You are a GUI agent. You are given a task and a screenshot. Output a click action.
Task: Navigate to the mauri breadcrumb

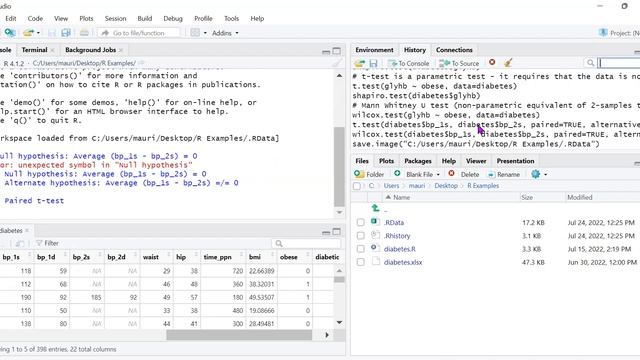pos(416,186)
